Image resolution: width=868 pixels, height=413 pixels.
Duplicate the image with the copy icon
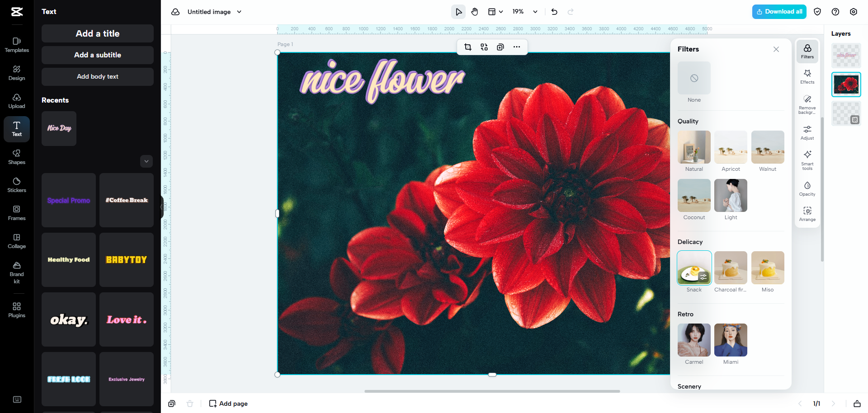(x=500, y=47)
